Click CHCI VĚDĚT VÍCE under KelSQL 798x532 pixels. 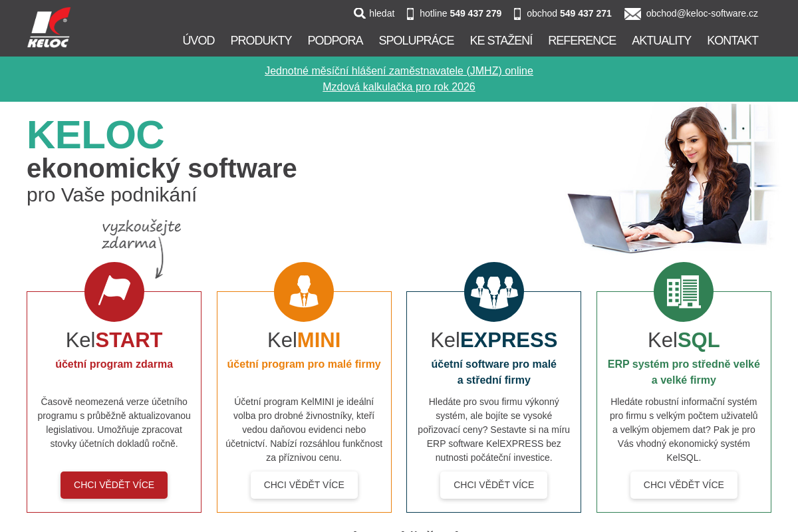tap(684, 485)
